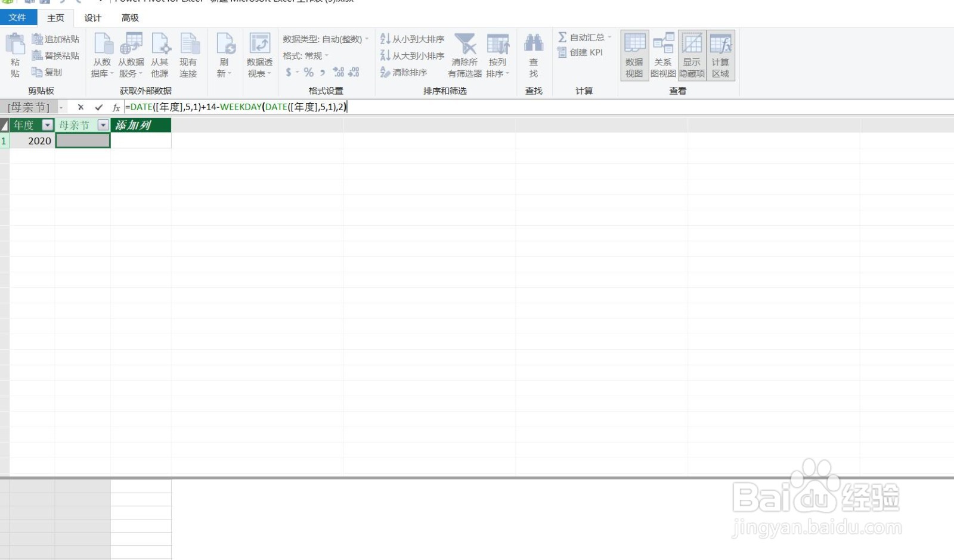Apply percent format icon
This screenshot has height=560, width=954.
(308, 72)
